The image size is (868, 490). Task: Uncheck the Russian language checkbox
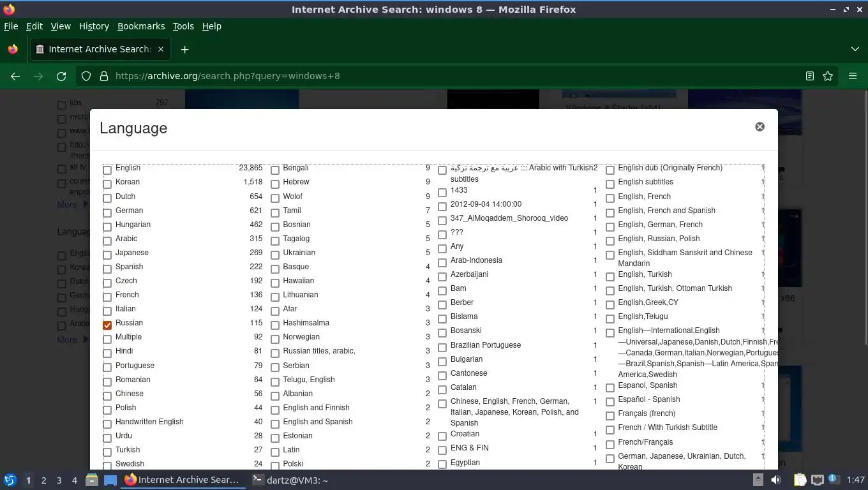click(x=107, y=325)
